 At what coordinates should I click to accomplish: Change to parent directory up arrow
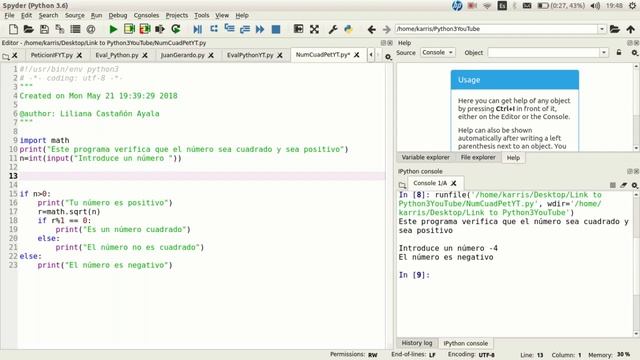(x=630, y=29)
